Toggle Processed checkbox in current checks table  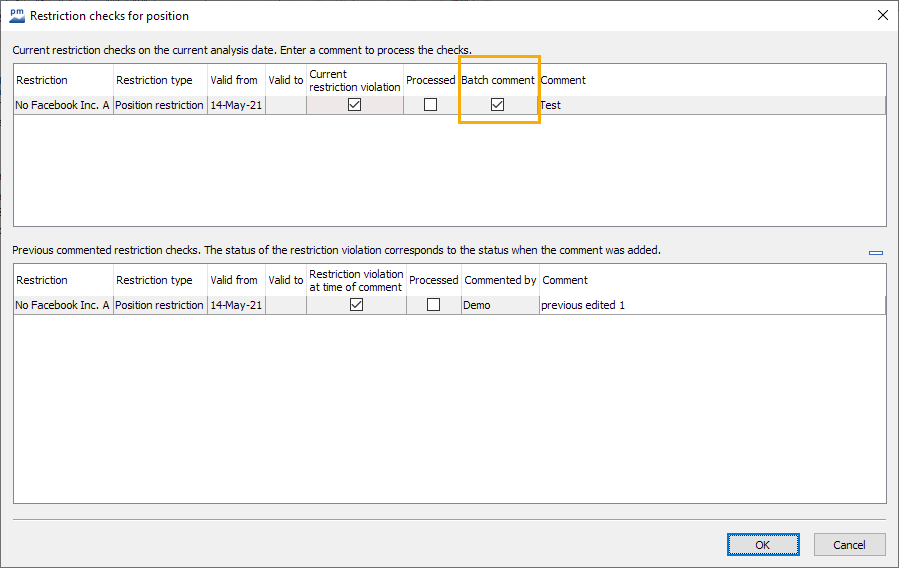[x=430, y=105]
